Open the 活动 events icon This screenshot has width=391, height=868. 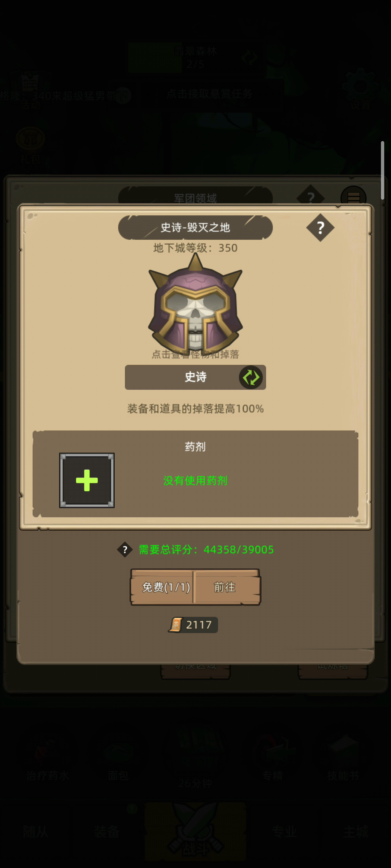coord(30,91)
